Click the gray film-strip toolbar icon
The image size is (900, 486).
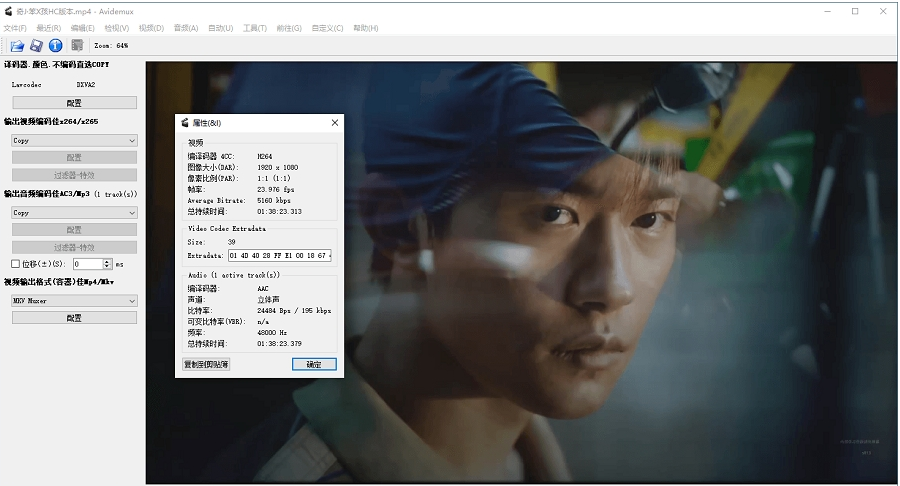pos(77,45)
